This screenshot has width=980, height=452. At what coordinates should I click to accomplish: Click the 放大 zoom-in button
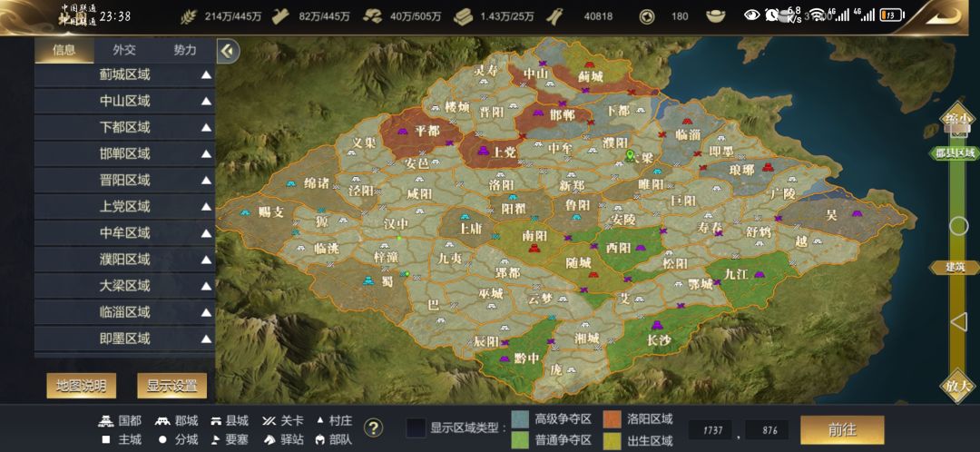click(x=957, y=385)
